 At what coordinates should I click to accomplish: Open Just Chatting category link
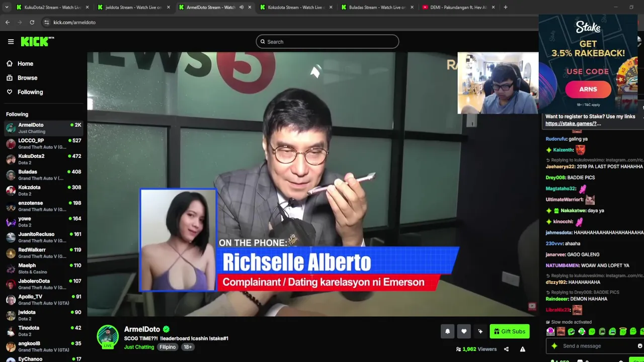pyautogui.click(x=139, y=347)
